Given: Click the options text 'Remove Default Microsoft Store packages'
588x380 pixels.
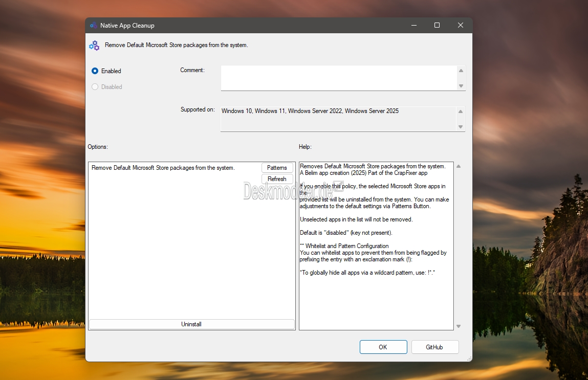Looking at the screenshot, I should click(x=163, y=168).
